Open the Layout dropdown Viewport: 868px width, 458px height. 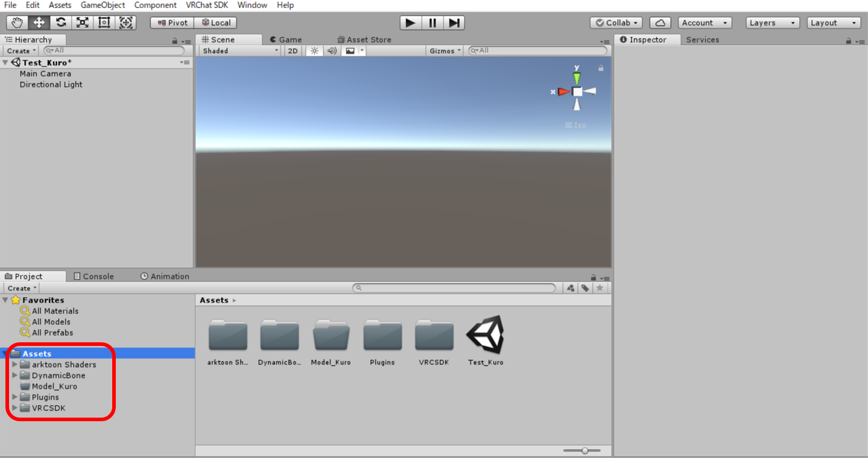tap(833, 23)
